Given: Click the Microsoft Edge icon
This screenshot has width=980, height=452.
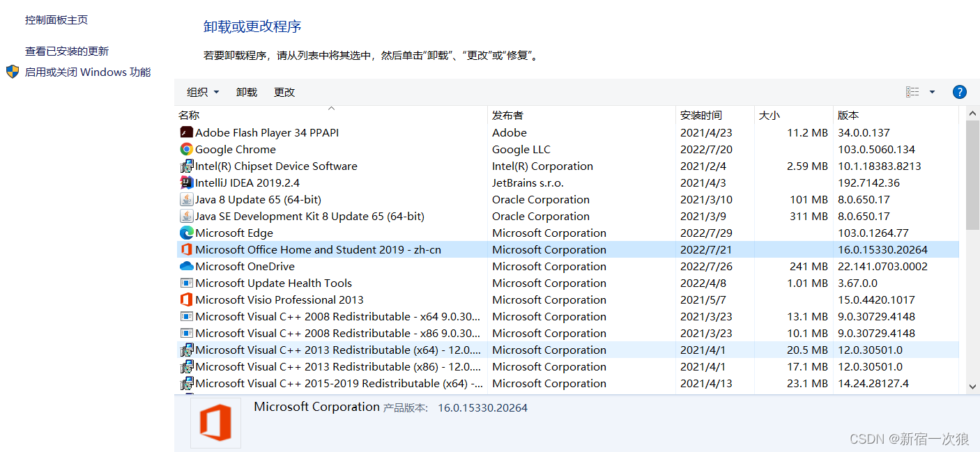Looking at the screenshot, I should pos(186,233).
